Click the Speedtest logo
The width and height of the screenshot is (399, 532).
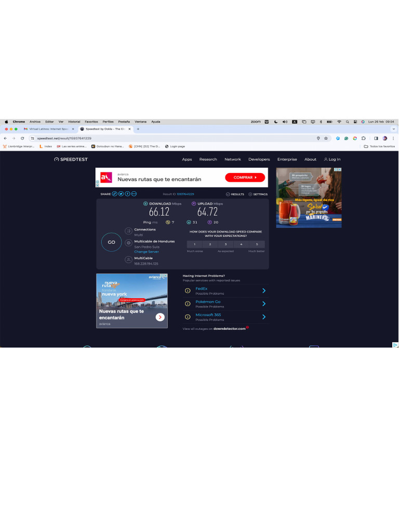pos(71,159)
